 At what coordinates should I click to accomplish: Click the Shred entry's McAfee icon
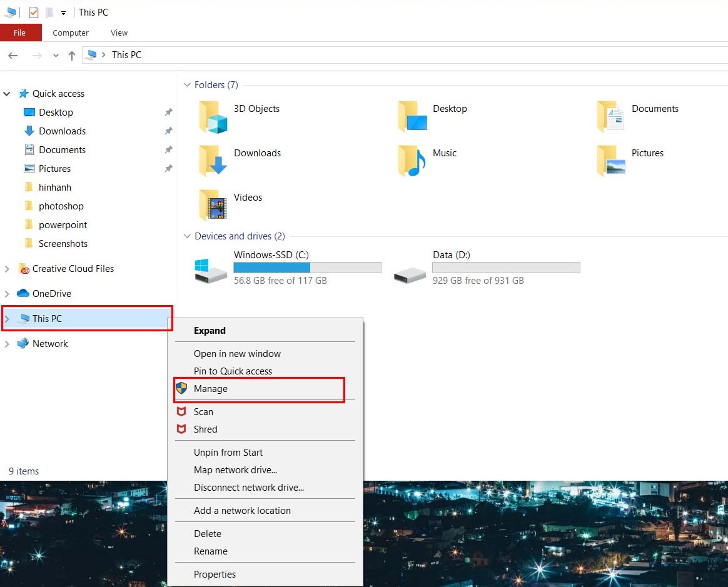[181, 429]
